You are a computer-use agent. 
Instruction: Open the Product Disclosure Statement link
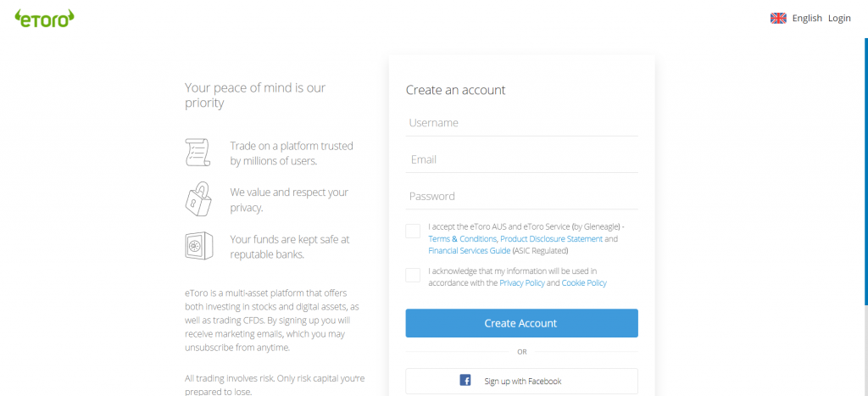click(551, 239)
